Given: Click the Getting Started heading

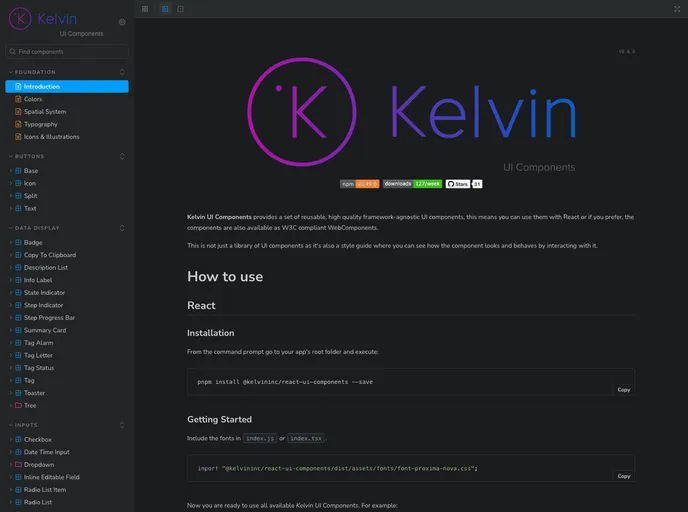Looking at the screenshot, I should (219, 419).
